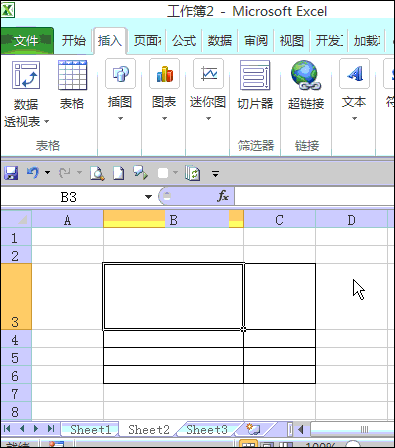Click the Undo icon
The width and height of the screenshot is (395, 448).
point(33,173)
